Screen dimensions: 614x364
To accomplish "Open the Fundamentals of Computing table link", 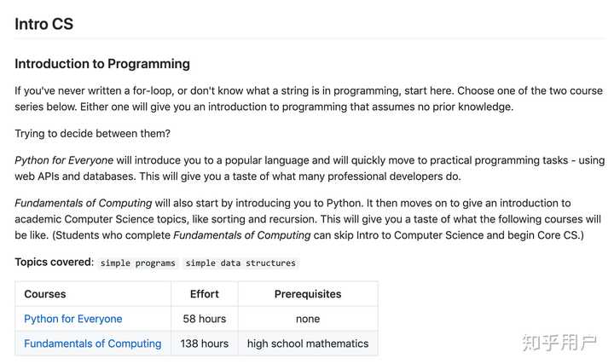I will tap(93, 344).
